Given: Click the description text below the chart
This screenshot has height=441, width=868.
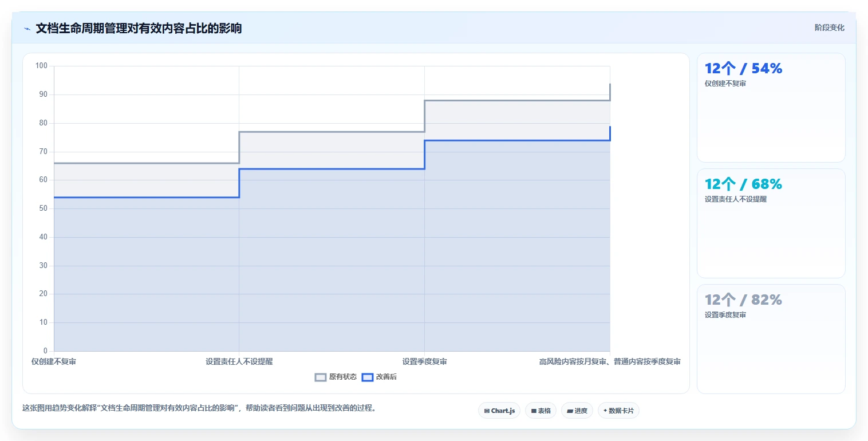Looking at the screenshot, I should coord(199,408).
